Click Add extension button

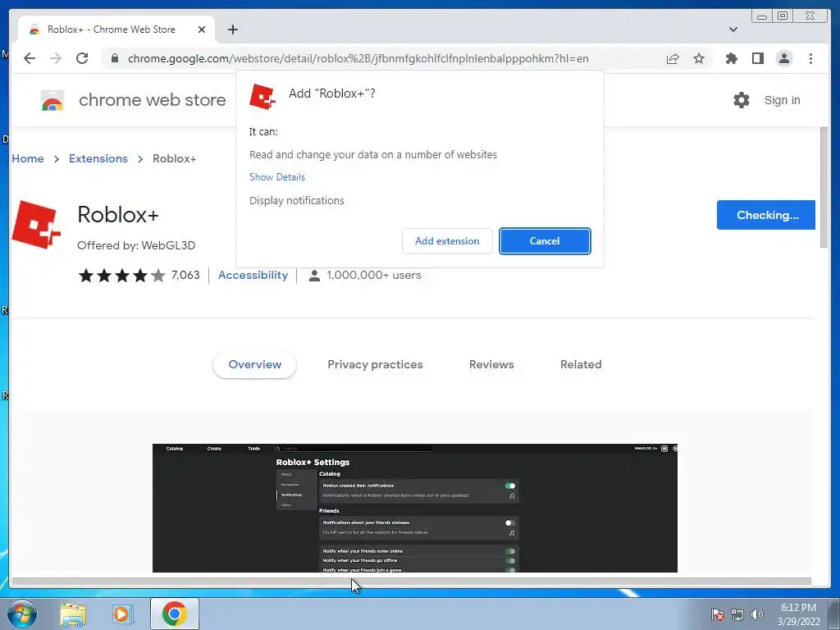(447, 241)
